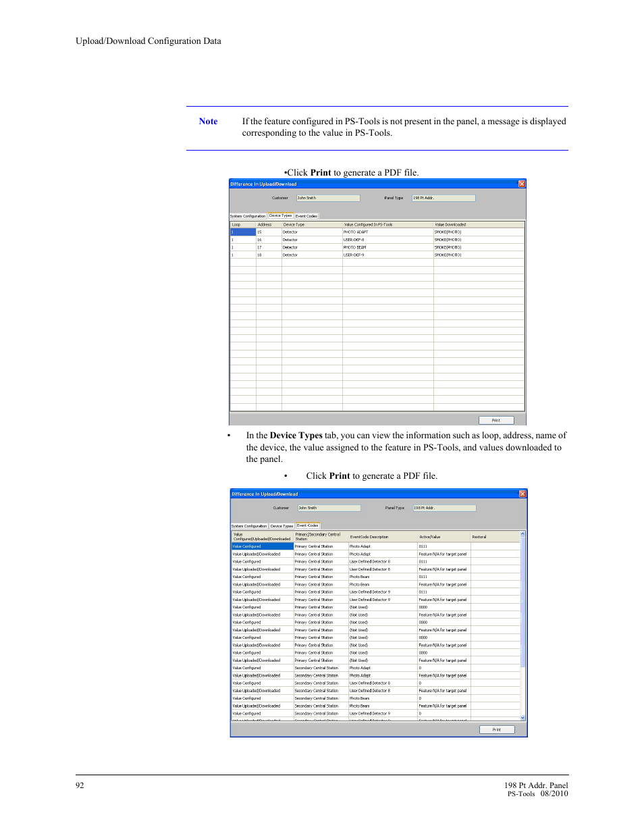Select highlighted Loop cell in address 15 row
This screenshot has width=644, height=834.
click(x=243, y=232)
